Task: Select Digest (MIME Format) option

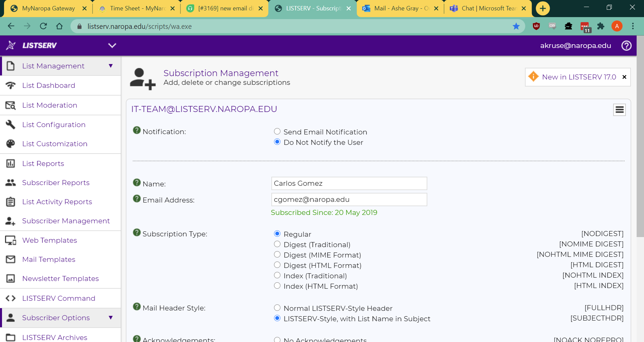Action: click(277, 254)
